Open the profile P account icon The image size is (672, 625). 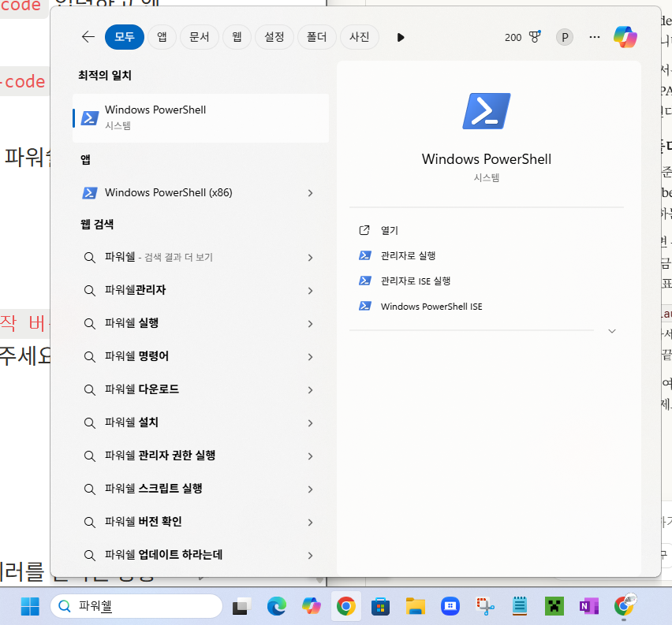(x=564, y=37)
